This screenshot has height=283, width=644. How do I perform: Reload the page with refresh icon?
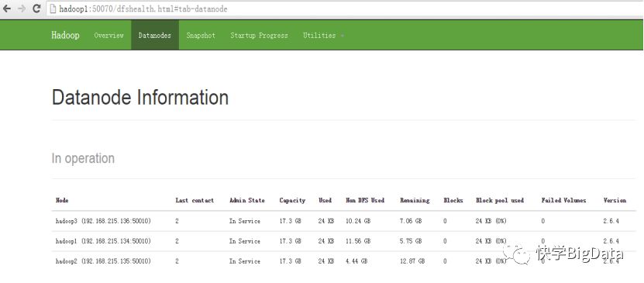coord(36,9)
